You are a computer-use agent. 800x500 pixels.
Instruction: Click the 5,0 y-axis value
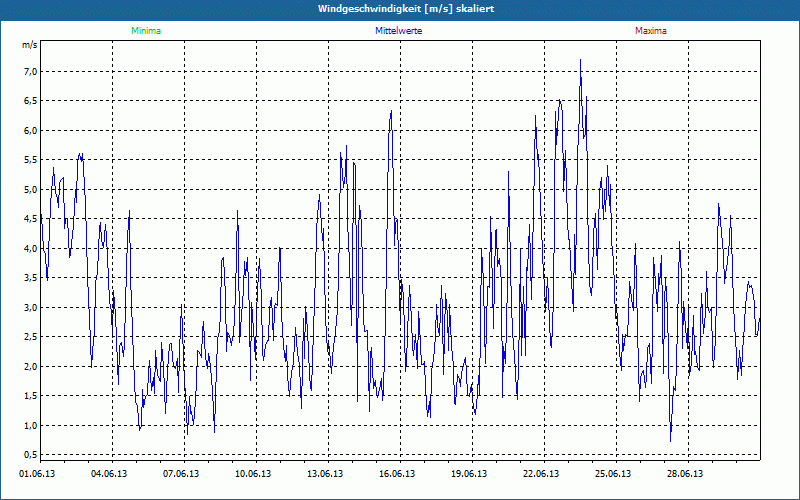[x=32, y=189]
